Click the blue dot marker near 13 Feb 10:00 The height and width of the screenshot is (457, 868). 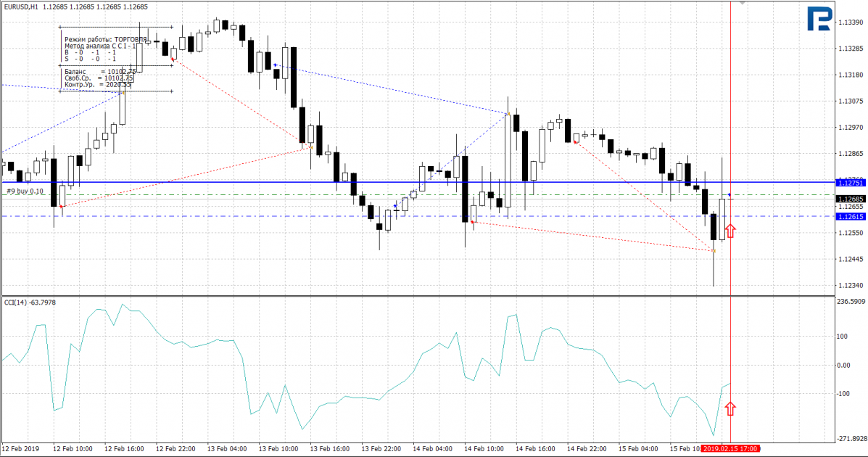coord(276,65)
